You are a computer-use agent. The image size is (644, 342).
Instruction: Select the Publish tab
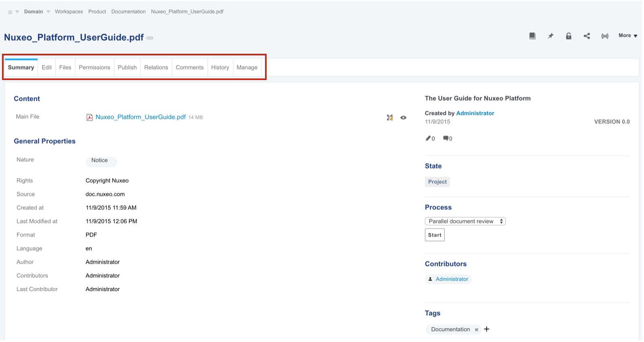pos(127,68)
